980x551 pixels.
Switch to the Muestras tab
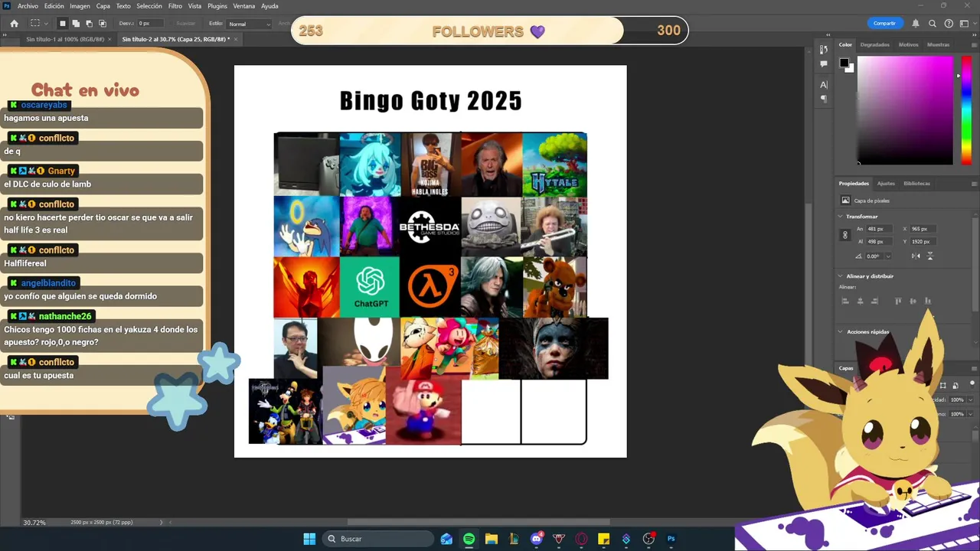[938, 44]
